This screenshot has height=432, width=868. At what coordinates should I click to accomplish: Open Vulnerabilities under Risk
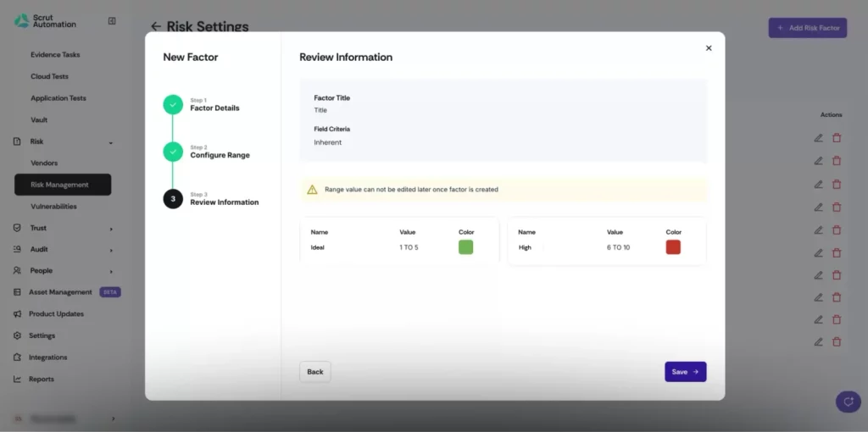click(53, 207)
